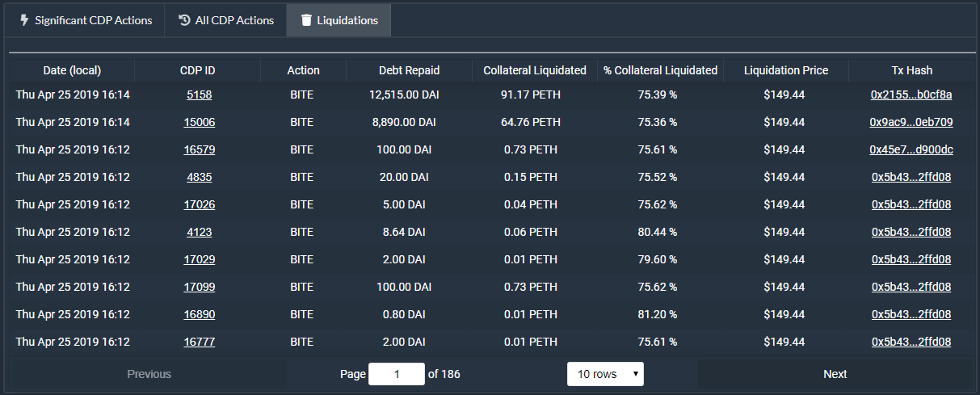Open Tx Hash link in CDP 17099 row
980x395 pixels.
pos(911,287)
